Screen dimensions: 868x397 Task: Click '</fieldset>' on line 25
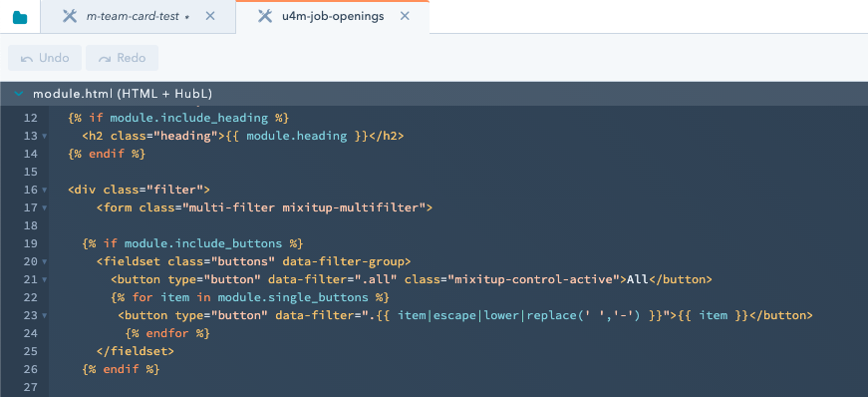click(136, 351)
